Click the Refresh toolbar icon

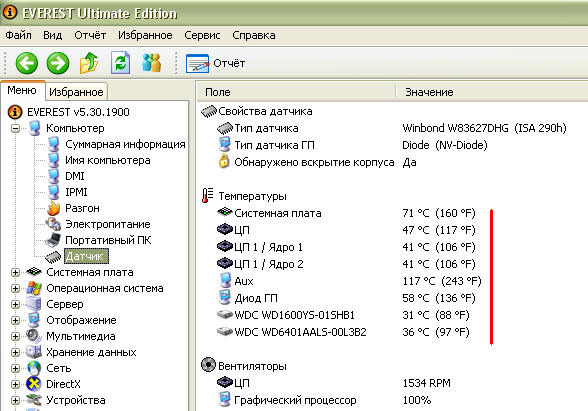coord(120,63)
